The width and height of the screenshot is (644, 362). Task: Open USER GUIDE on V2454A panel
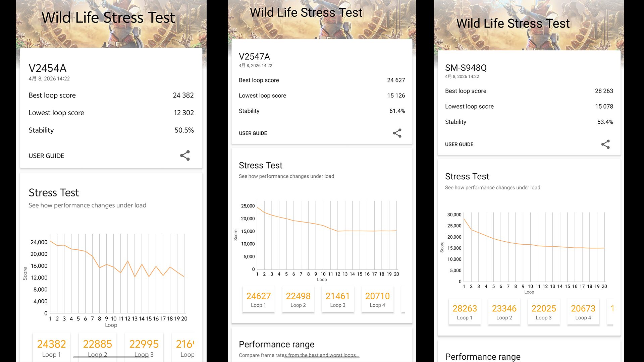tap(46, 156)
